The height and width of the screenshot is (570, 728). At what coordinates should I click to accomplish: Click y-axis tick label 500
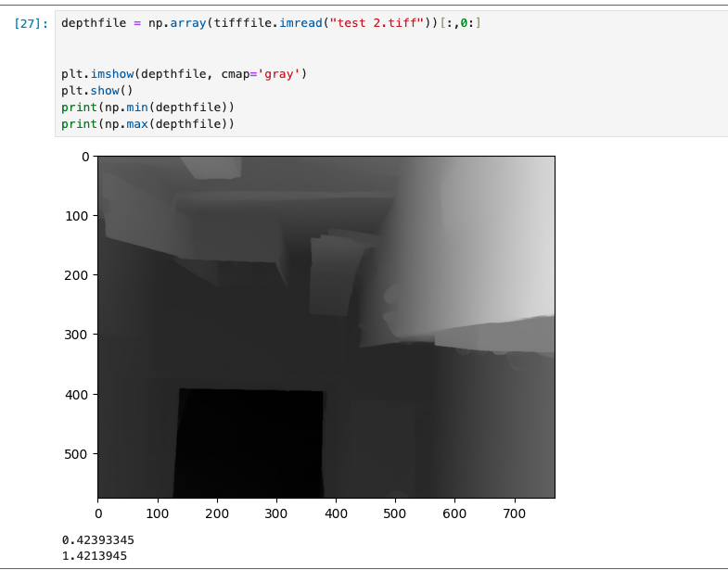76,454
